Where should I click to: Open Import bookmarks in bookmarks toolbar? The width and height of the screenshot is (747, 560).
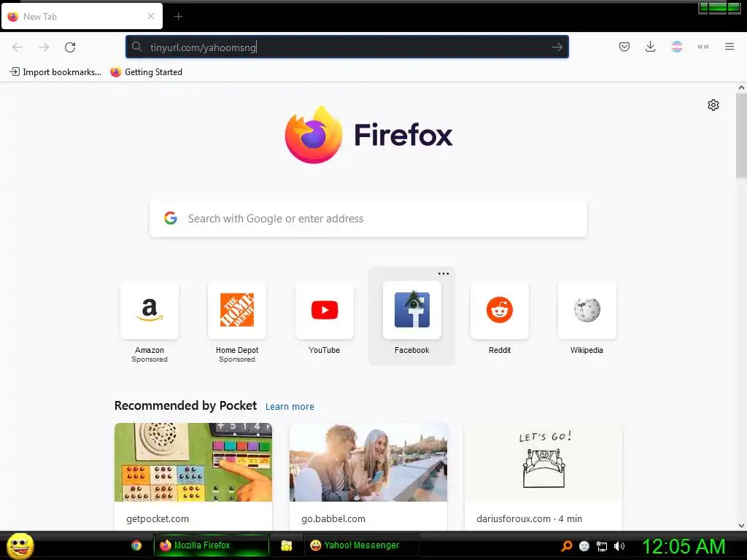point(55,72)
